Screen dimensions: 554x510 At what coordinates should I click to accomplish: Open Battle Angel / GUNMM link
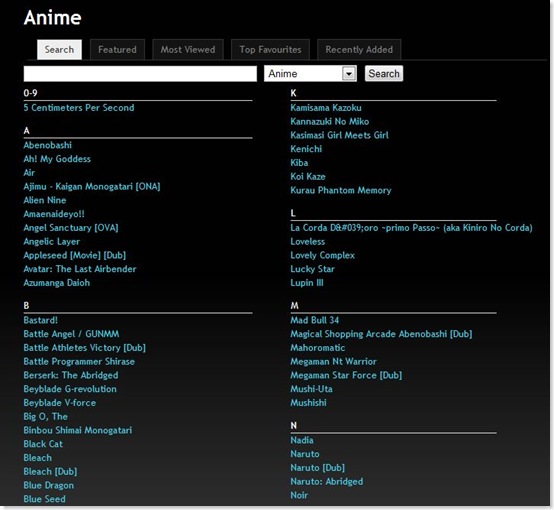(x=71, y=334)
